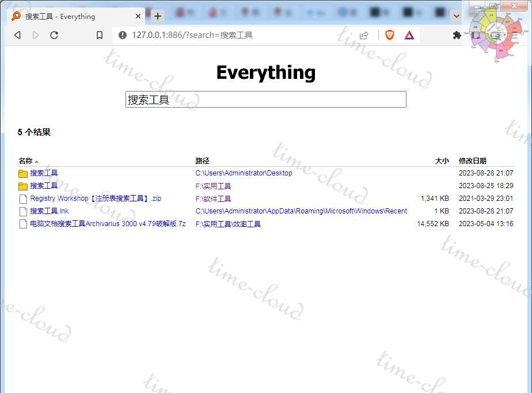Open the 搜索工具.lnk file link
This screenshot has width=532, height=393.
click(x=49, y=211)
